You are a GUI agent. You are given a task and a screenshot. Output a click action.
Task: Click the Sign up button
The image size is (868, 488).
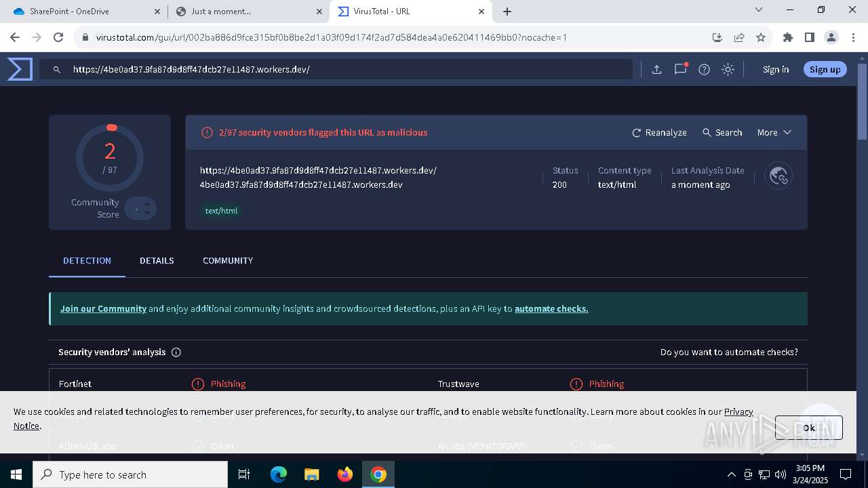[825, 69]
